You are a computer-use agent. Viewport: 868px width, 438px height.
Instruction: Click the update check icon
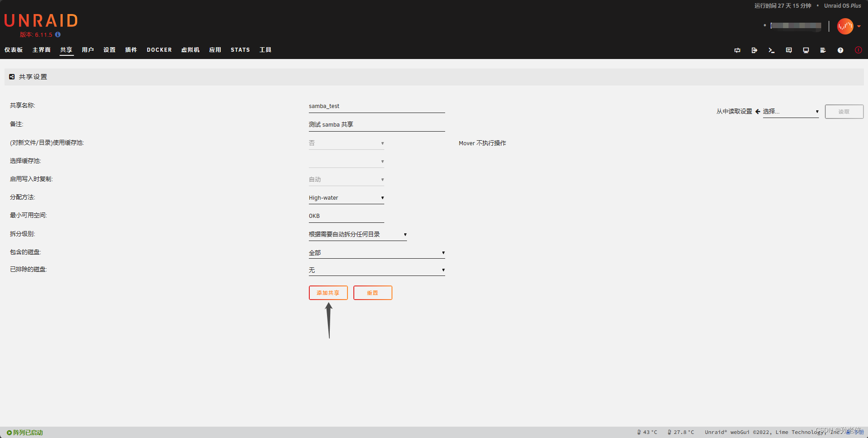click(x=737, y=50)
